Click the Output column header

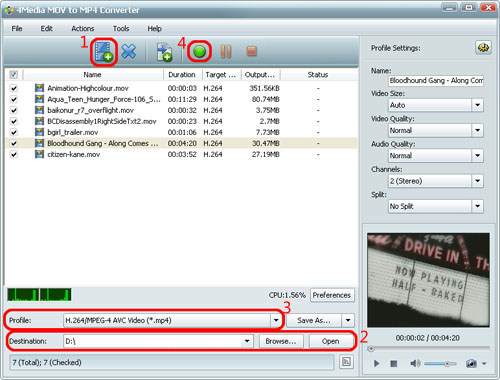pyautogui.click(x=261, y=75)
